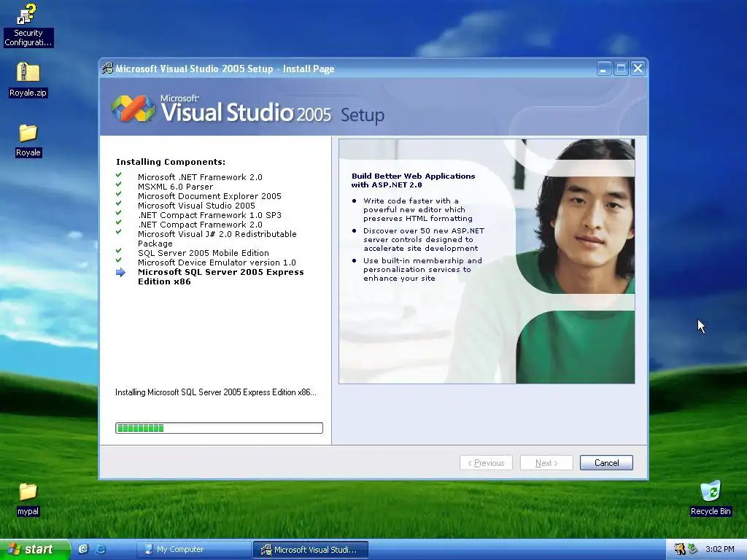This screenshot has height=560, width=747.
Task: Click checkmark beside Microsoft .NET Framework 2.0
Action: [x=119, y=175]
